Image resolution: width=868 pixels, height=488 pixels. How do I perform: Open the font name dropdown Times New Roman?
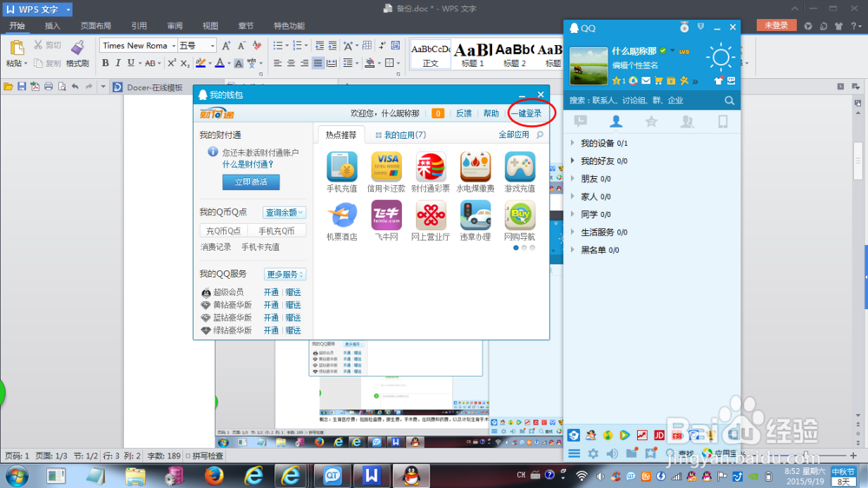174,45
